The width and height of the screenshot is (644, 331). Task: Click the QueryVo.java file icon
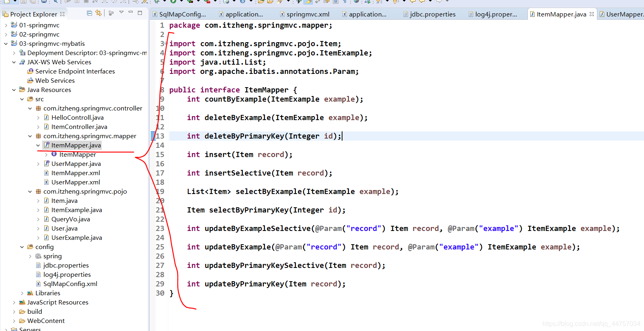click(x=46, y=219)
